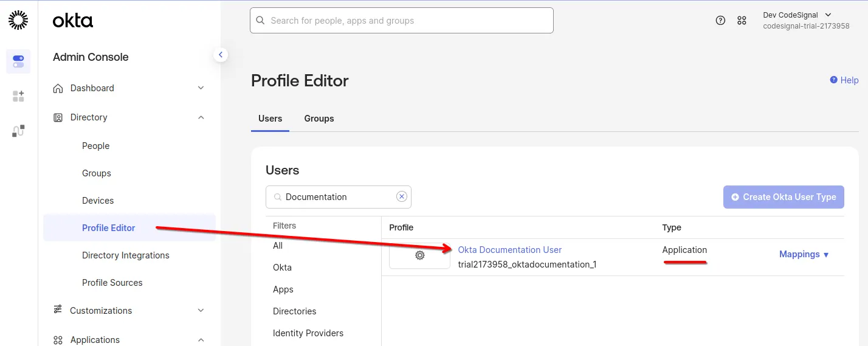This screenshot has height=346, width=868.
Task: Open People in the Directory menu
Action: [x=96, y=146]
